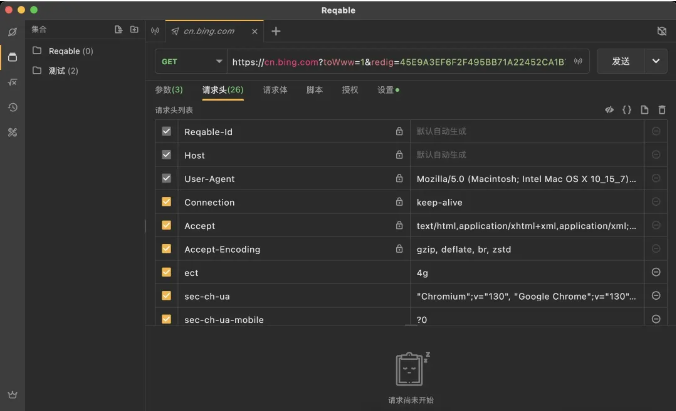
Task: Create new request file in collections header
Action: point(118,29)
